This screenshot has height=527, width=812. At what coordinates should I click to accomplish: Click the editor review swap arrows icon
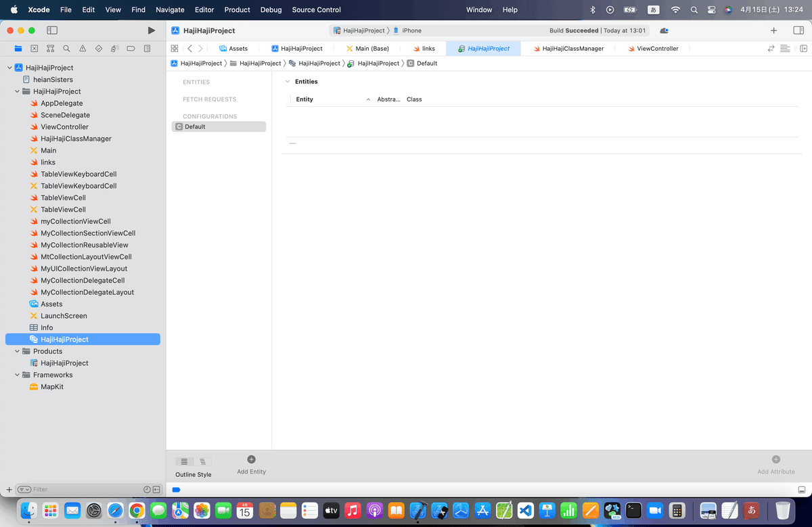coord(771,49)
